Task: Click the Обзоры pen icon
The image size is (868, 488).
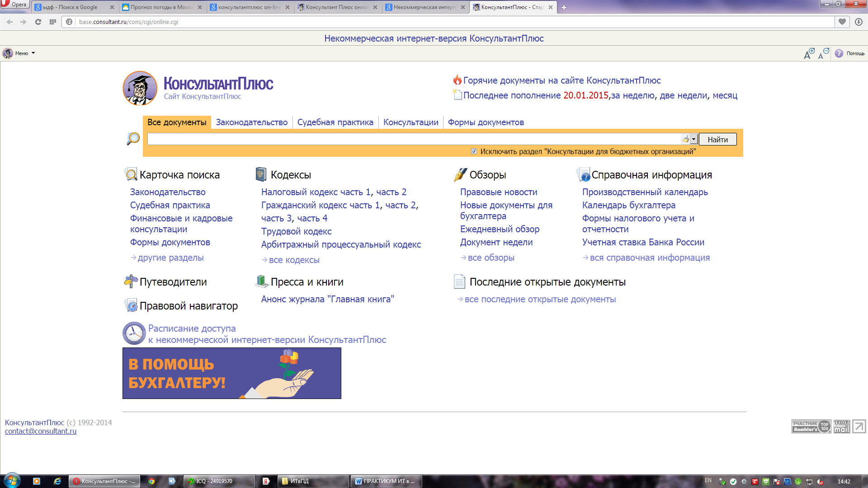Action: [460, 174]
